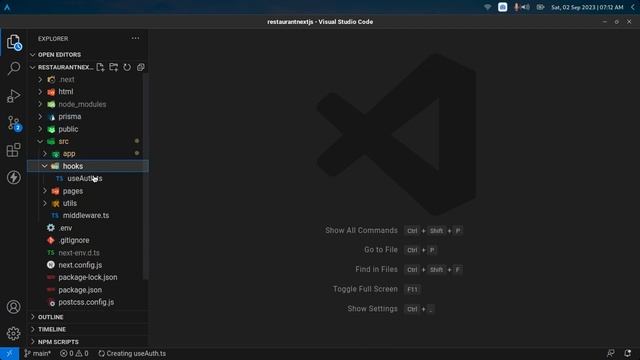The height and width of the screenshot is (360, 640).
Task: Open the Explorer view in activity bar
Action: coord(13,42)
